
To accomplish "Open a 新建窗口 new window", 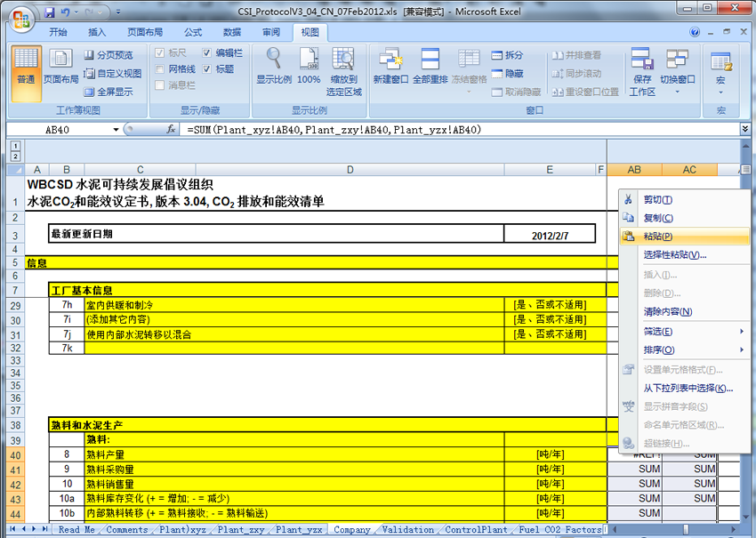I will tap(390, 60).
